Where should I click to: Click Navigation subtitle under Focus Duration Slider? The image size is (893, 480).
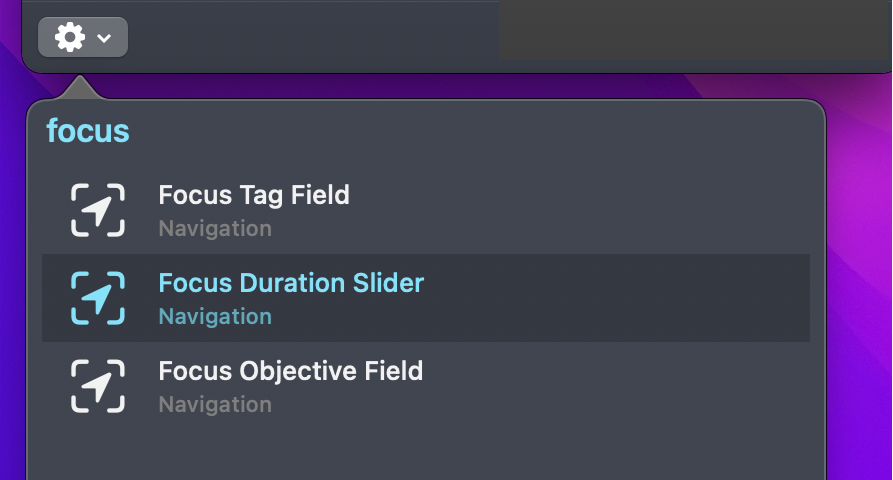tap(215, 317)
